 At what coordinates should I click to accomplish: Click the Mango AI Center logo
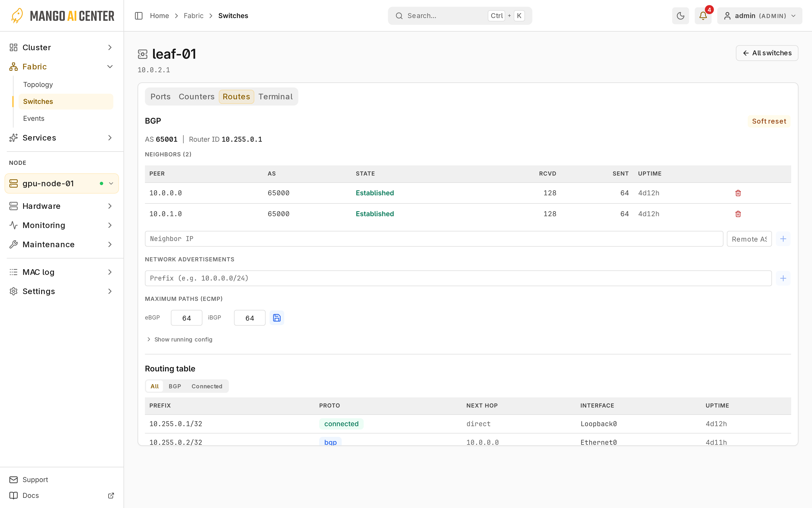(62, 16)
